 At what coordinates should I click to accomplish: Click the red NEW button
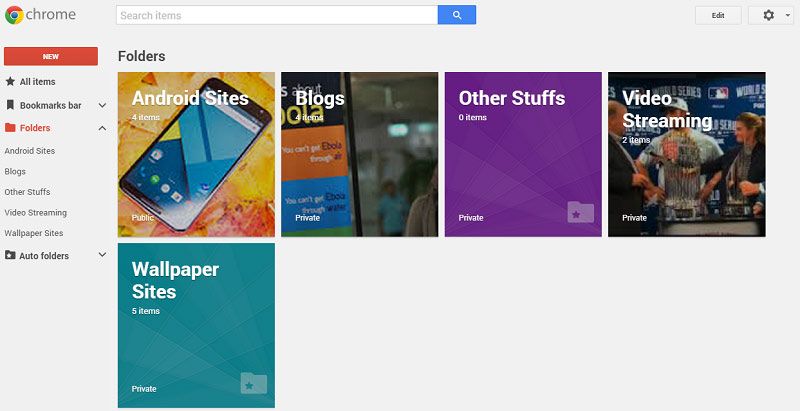point(51,57)
